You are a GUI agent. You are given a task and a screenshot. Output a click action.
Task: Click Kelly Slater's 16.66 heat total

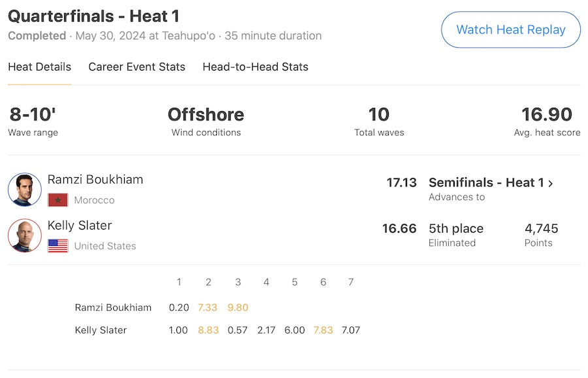point(399,228)
